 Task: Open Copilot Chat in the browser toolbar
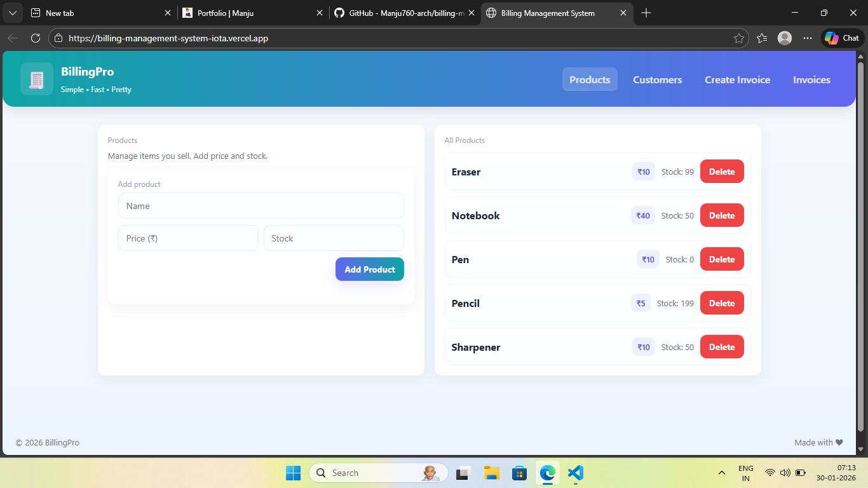[842, 38]
